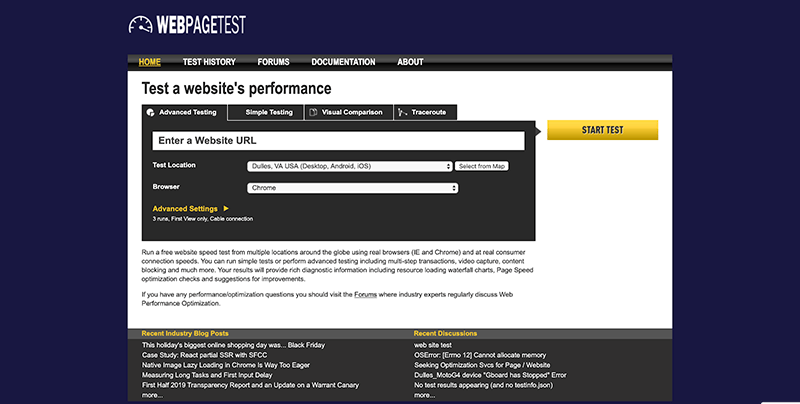Open Measuring Long Tasks and First Input Delay
800x404 pixels.
point(207,375)
